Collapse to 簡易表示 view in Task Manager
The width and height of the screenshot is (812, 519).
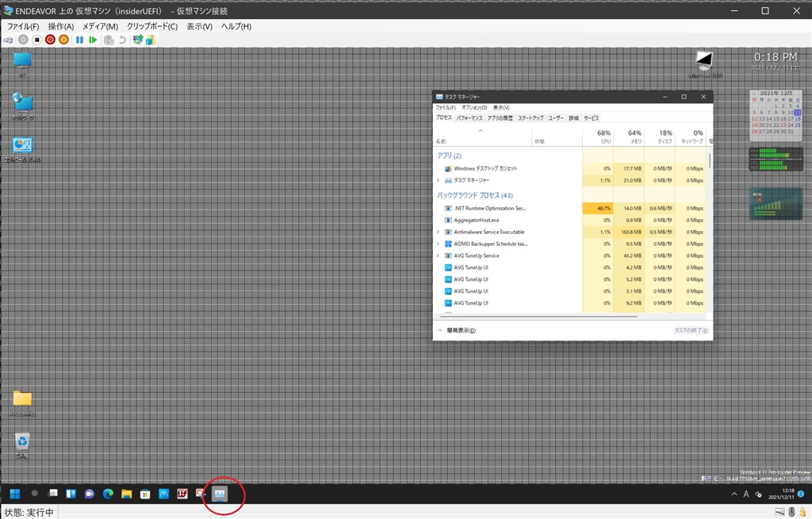click(457, 330)
